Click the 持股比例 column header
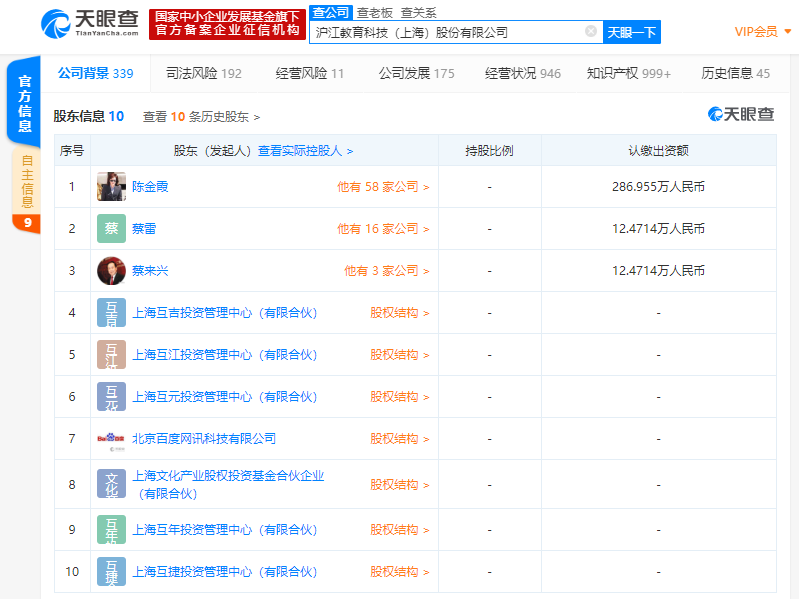The image size is (799, 599). 489,151
